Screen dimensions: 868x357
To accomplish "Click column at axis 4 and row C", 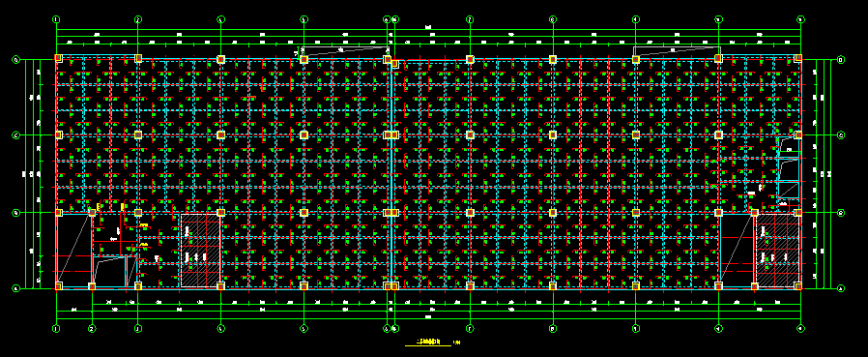I will tap(221, 134).
